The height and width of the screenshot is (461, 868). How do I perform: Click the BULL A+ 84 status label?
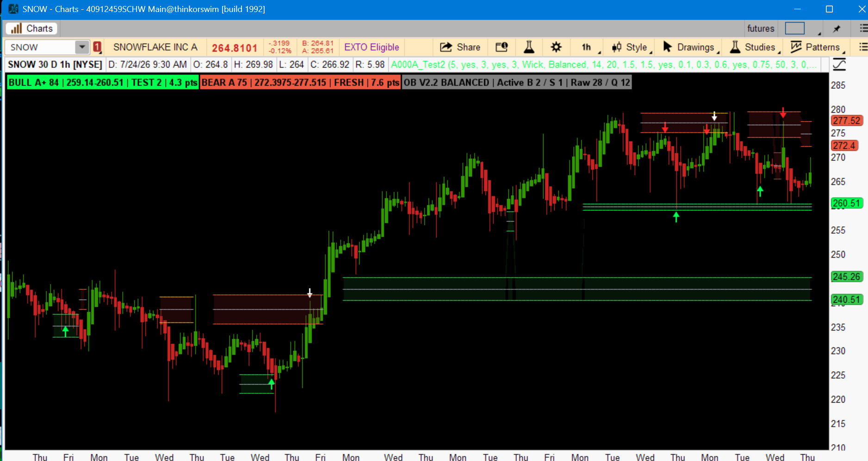click(x=103, y=83)
